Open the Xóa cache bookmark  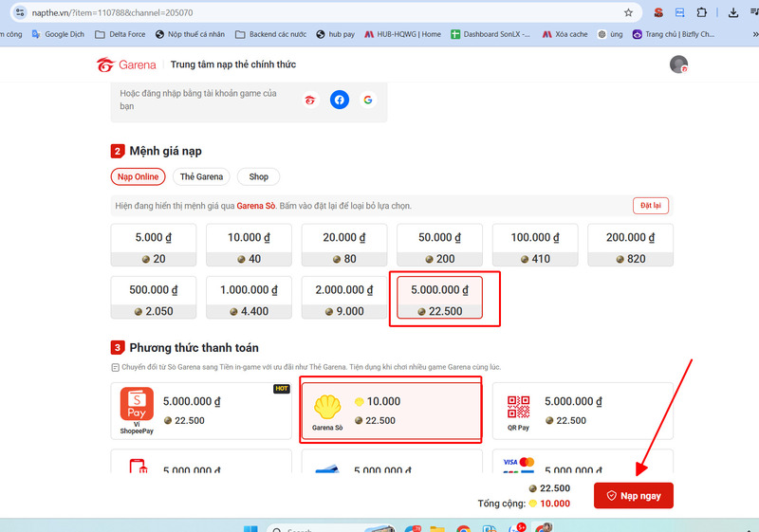click(x=565, y=34)
